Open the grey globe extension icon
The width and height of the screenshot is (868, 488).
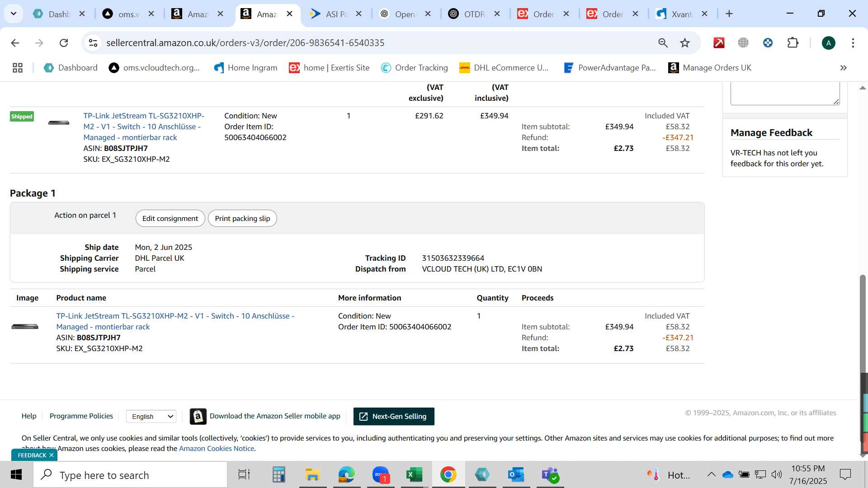(x=743, y=43)
